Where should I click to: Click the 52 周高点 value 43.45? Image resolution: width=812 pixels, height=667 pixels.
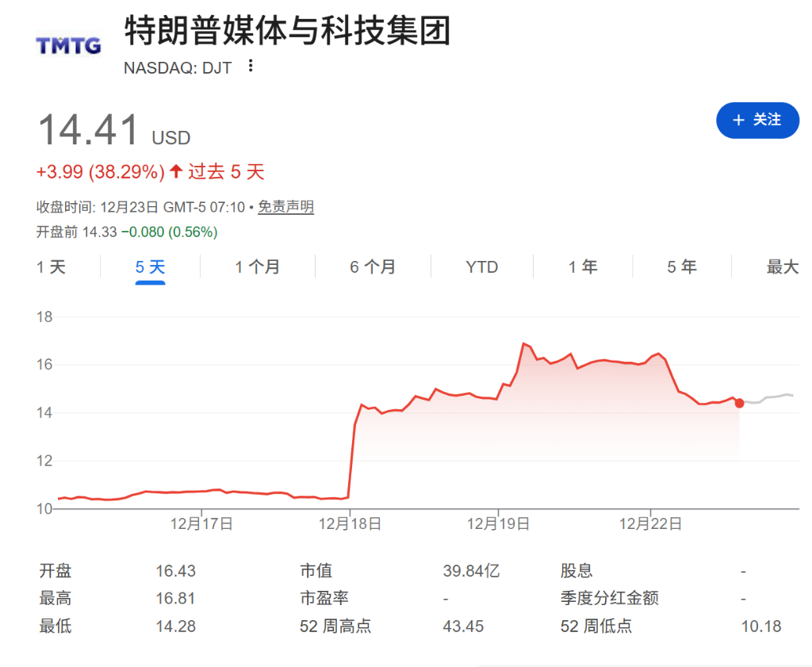point(462,626)
